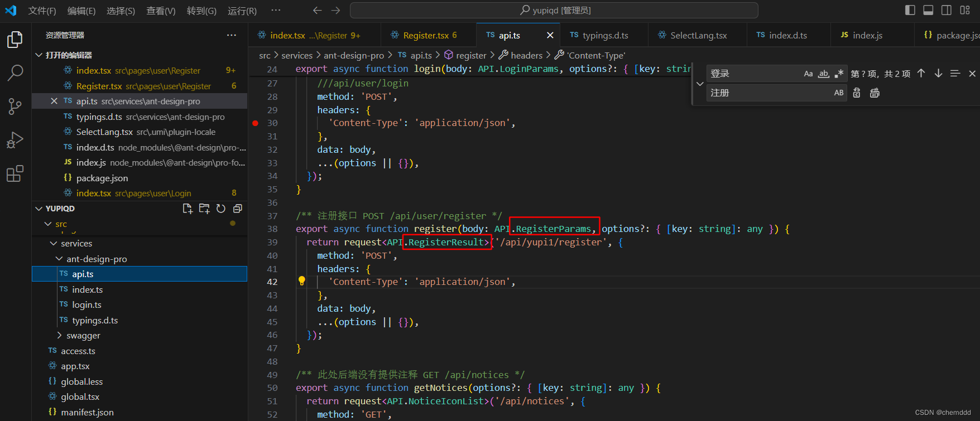Close api.ts in open editors list

[x=54, y=101]
